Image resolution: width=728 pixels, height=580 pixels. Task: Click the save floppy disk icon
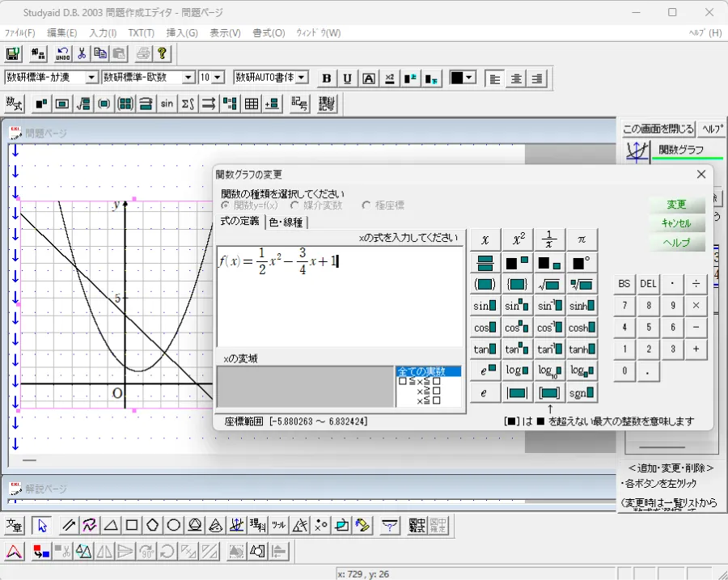point(13,54)
